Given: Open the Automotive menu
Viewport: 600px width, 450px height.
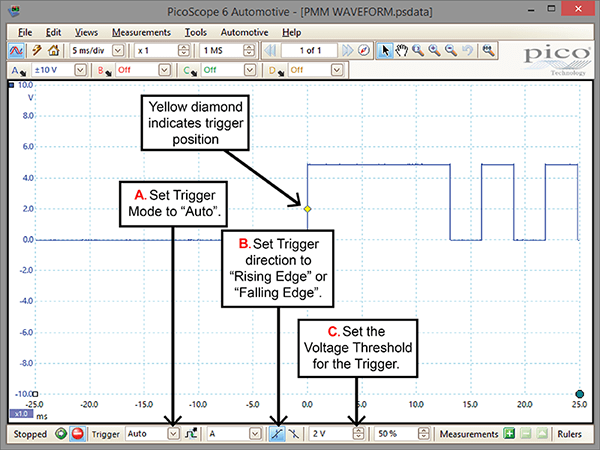Looking at the screenshot, I should [244, 33].
